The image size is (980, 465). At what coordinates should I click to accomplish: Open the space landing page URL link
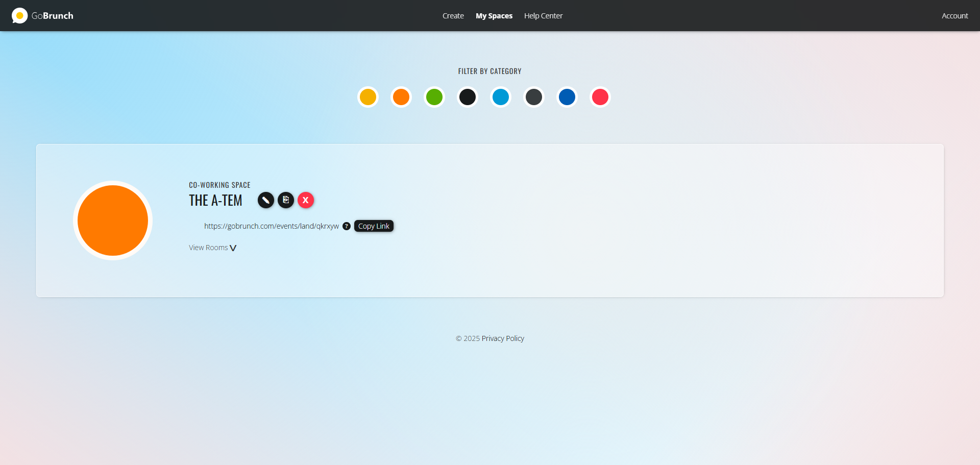point(271,226)
